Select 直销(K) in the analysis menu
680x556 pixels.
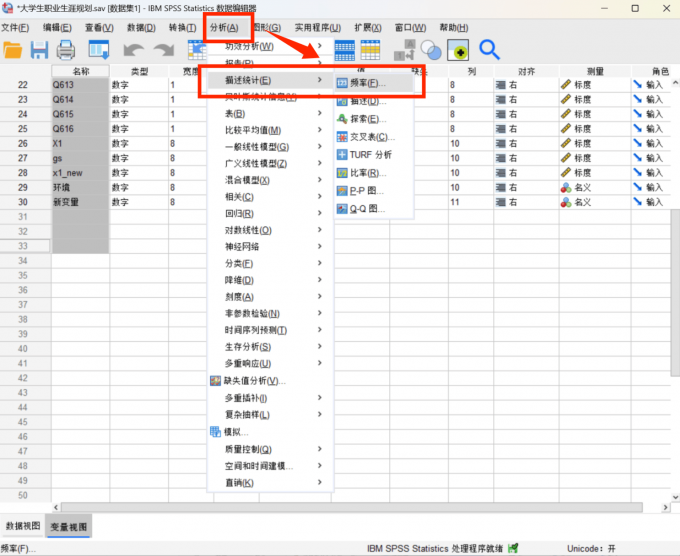coord(271,482)
